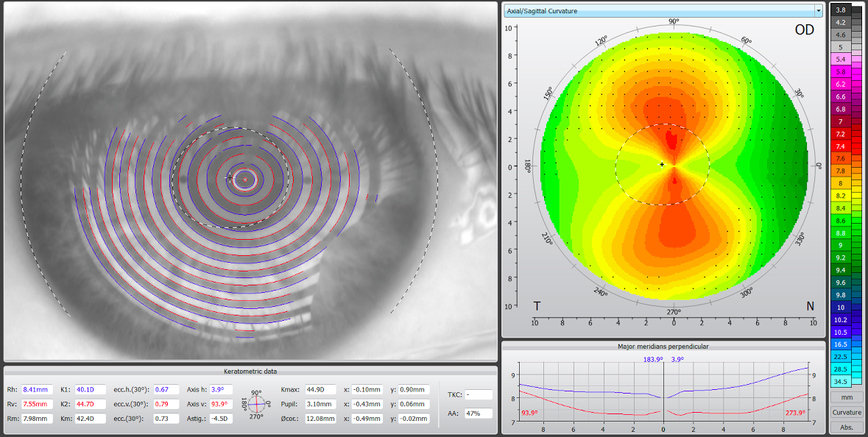Click the AA field showing 47%
Viewport: 868px width, 437px height.
click(479, 413)
